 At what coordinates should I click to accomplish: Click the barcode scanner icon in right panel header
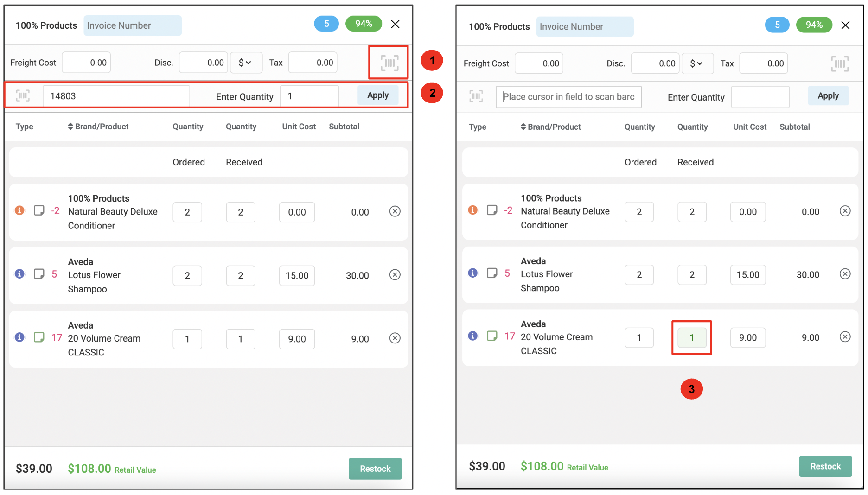840,63
